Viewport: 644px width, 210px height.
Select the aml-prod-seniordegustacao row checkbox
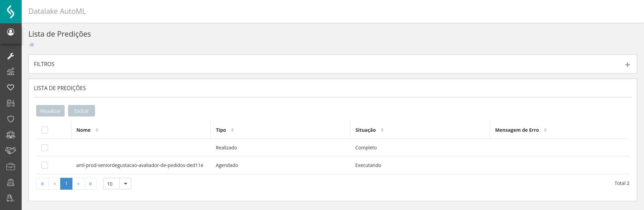coord(45,165)
